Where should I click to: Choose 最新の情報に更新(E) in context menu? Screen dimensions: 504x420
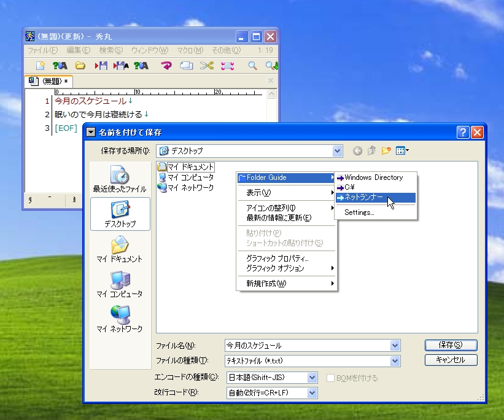286,218
